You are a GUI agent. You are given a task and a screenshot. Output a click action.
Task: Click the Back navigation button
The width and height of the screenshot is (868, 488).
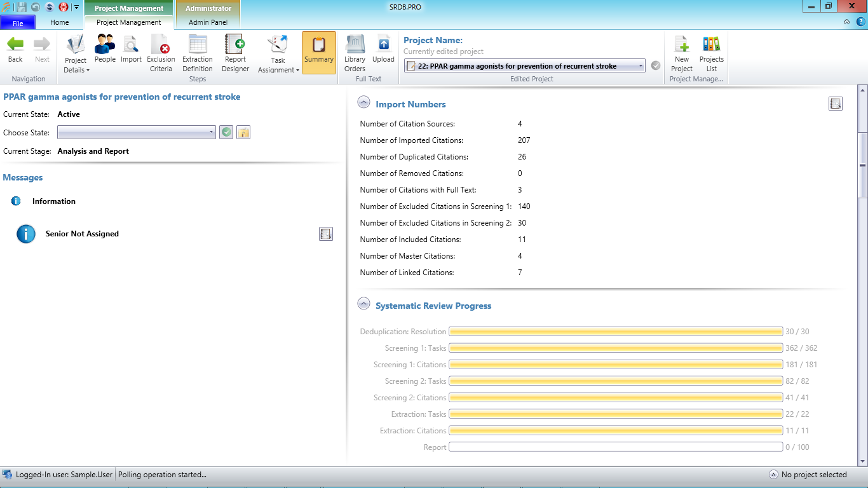point(15,50)
